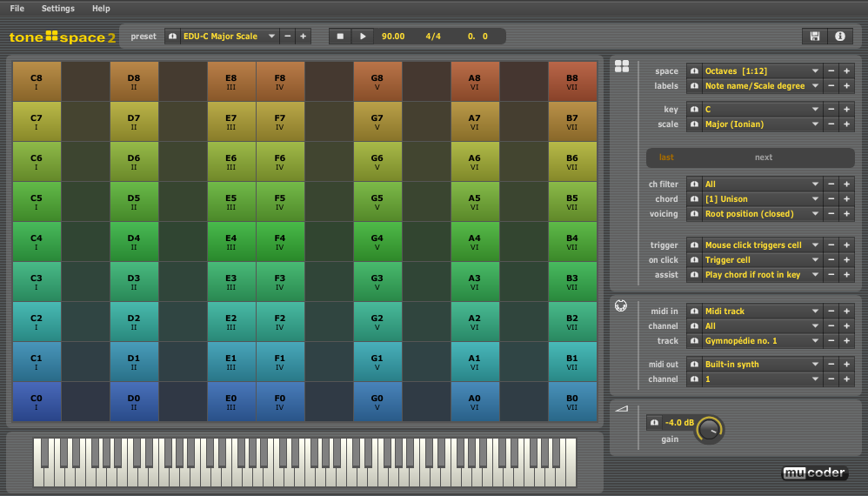Image resolution: width=868 pixels, height=496 pixels.
Task: Select the next button in the right panel
Action: [x=764, y=158]
